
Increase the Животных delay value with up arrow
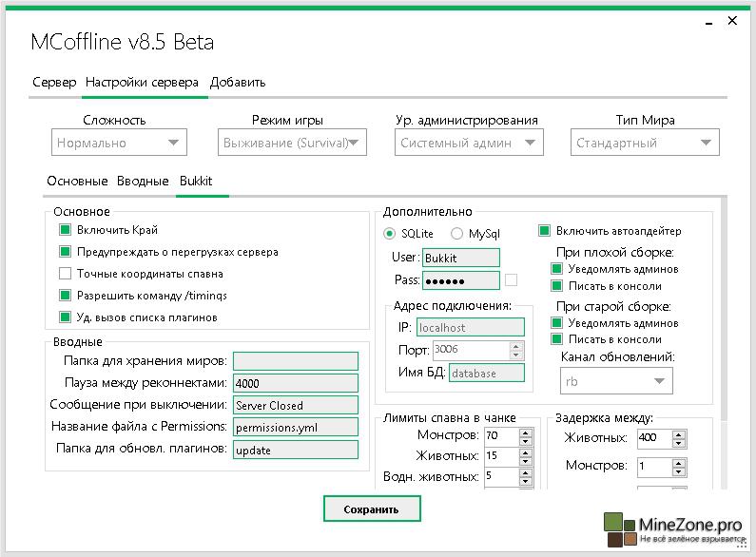tap(679, 434)
